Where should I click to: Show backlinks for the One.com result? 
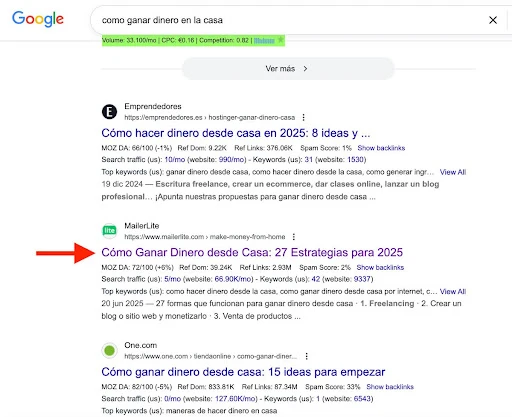[390, 387]
